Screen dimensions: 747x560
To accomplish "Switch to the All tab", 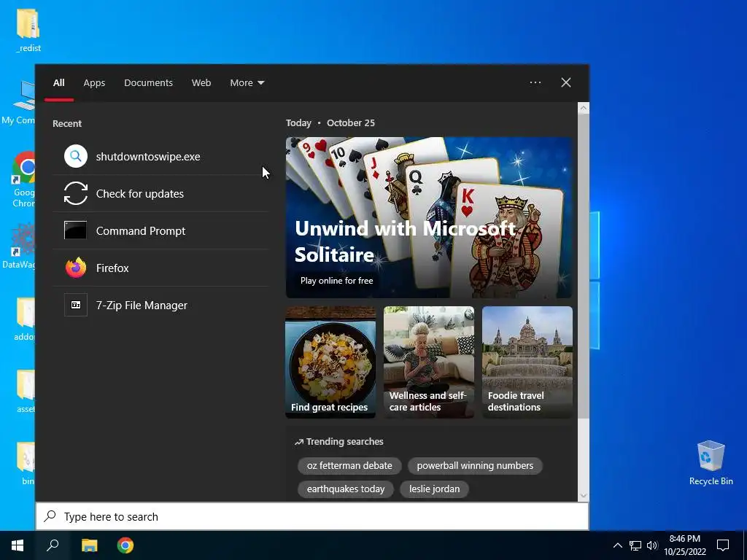I will point(59,82).
